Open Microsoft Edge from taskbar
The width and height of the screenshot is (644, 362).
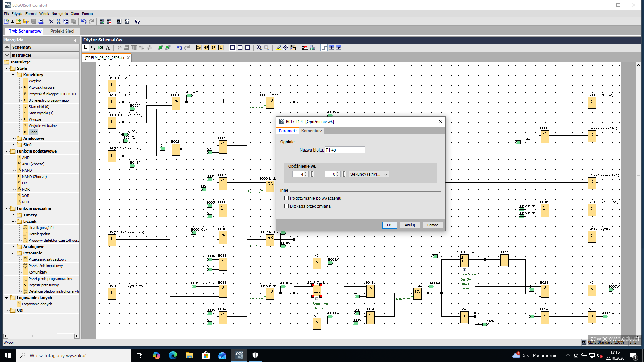pyautogui.click(x=173, y=355)
